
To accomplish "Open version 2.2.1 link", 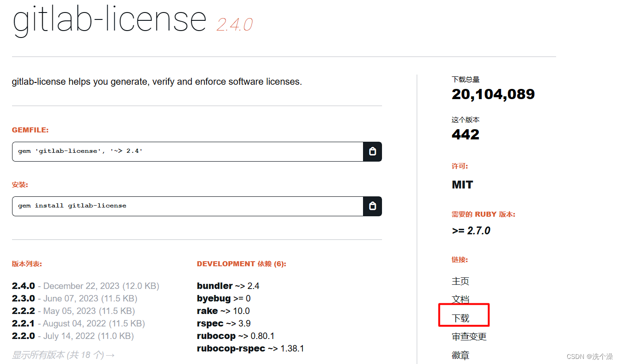I will (x=23, y=323).
